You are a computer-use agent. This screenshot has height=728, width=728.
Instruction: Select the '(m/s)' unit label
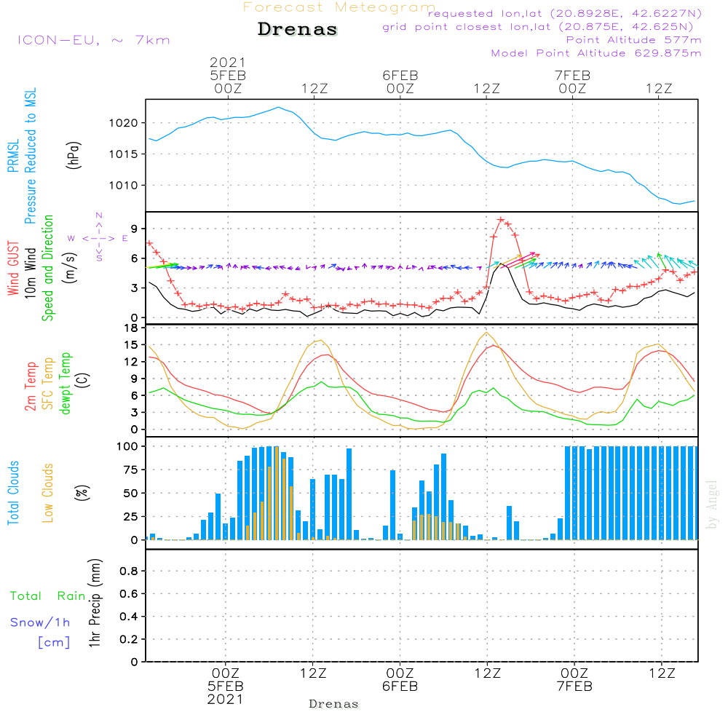70,268
